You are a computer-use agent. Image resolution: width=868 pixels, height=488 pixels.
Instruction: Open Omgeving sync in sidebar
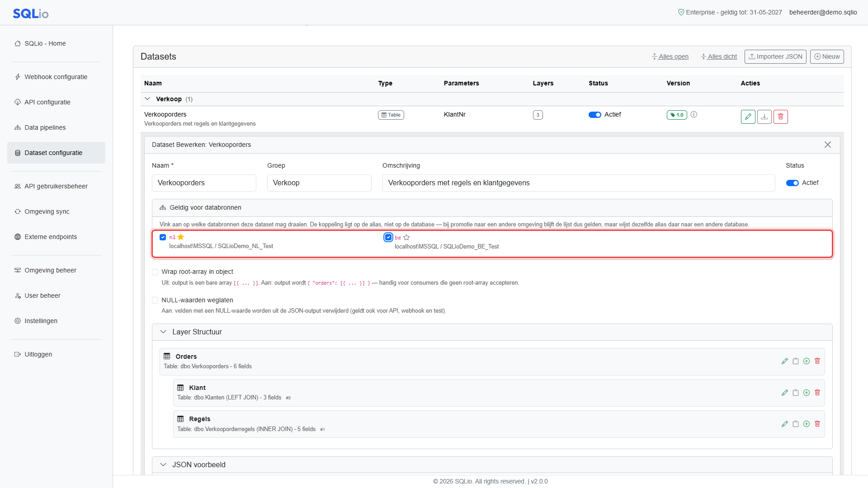pos(56,211)
